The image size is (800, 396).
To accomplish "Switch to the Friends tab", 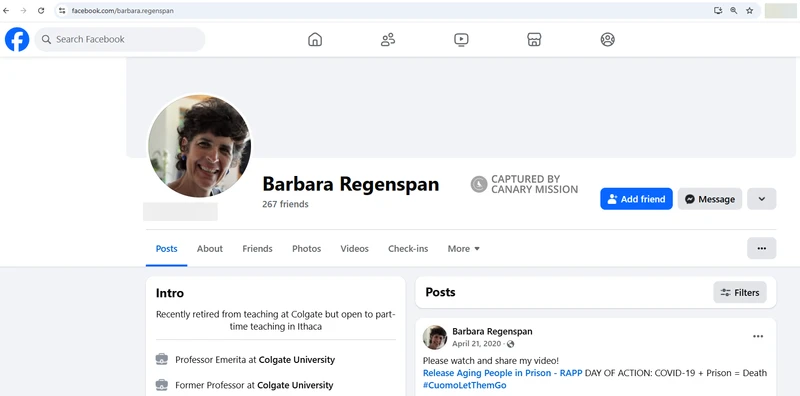I will coord(257,249).
